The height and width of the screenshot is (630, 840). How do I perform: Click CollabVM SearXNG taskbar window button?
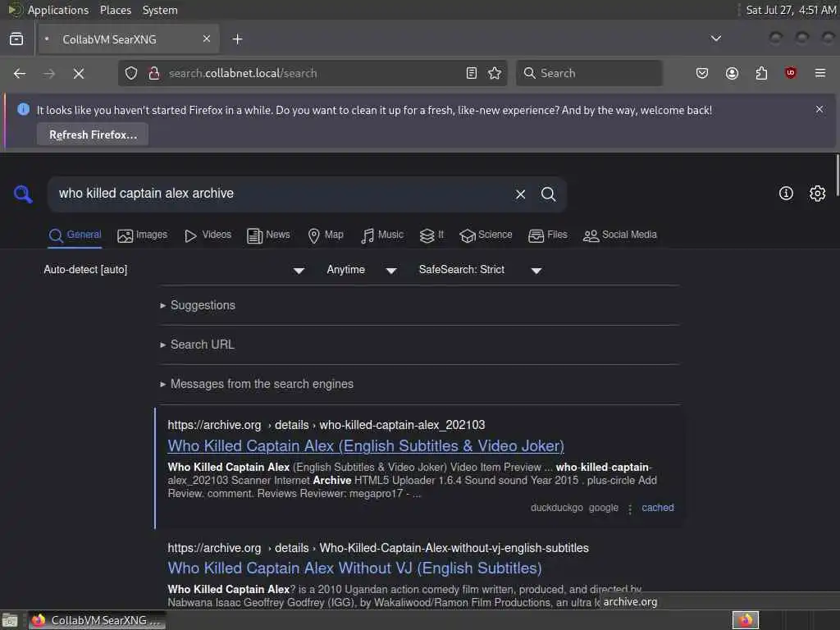pyautogui.click(x=97, y=620)
